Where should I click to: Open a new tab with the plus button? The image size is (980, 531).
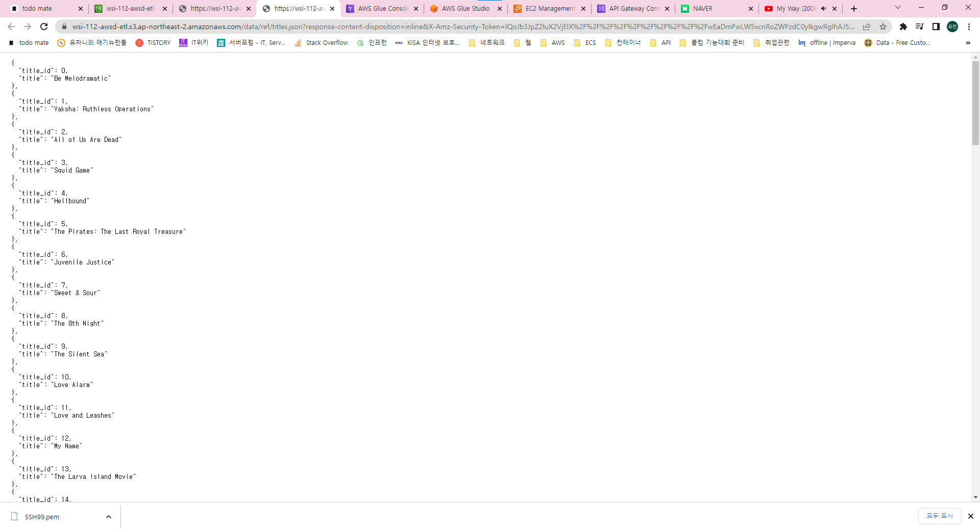click(854, 9)
